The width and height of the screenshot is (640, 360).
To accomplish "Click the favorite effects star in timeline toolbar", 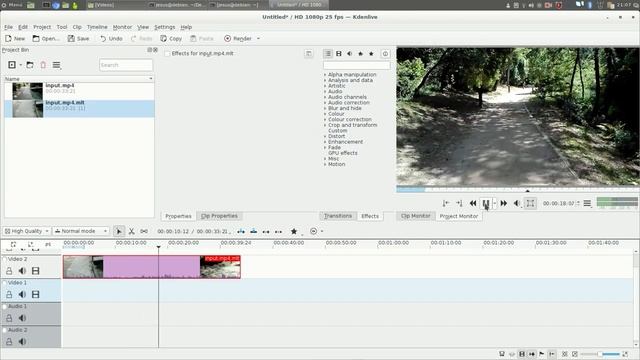I will pos(294,231).
